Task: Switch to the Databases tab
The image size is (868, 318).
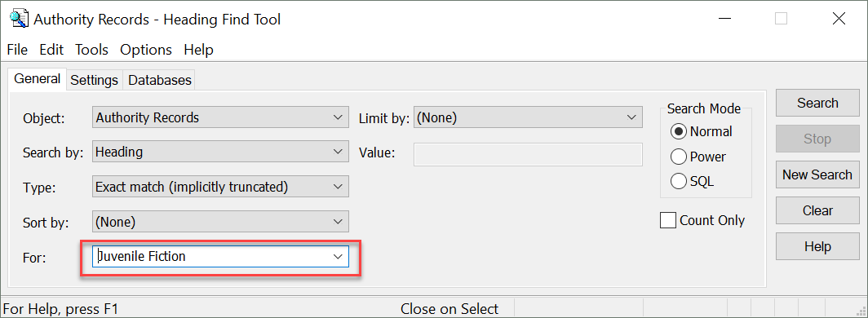Action: pyautogui.click(x=160, y=80)
